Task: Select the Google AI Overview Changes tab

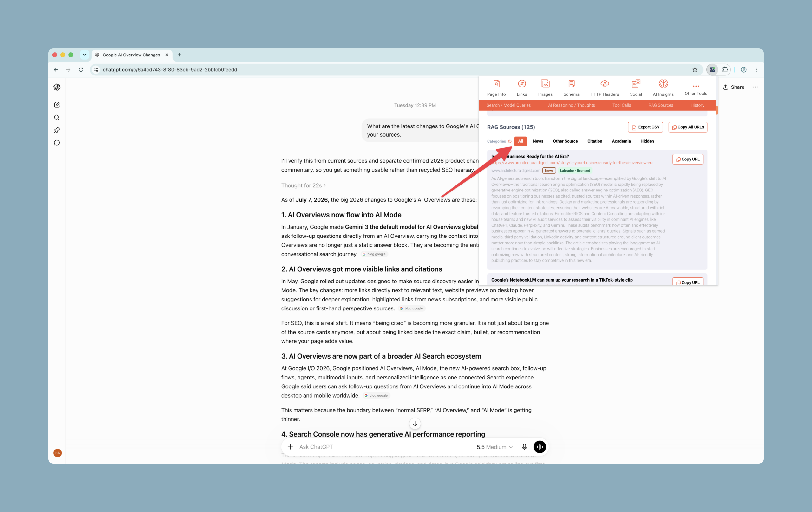Action: [132, 55]
